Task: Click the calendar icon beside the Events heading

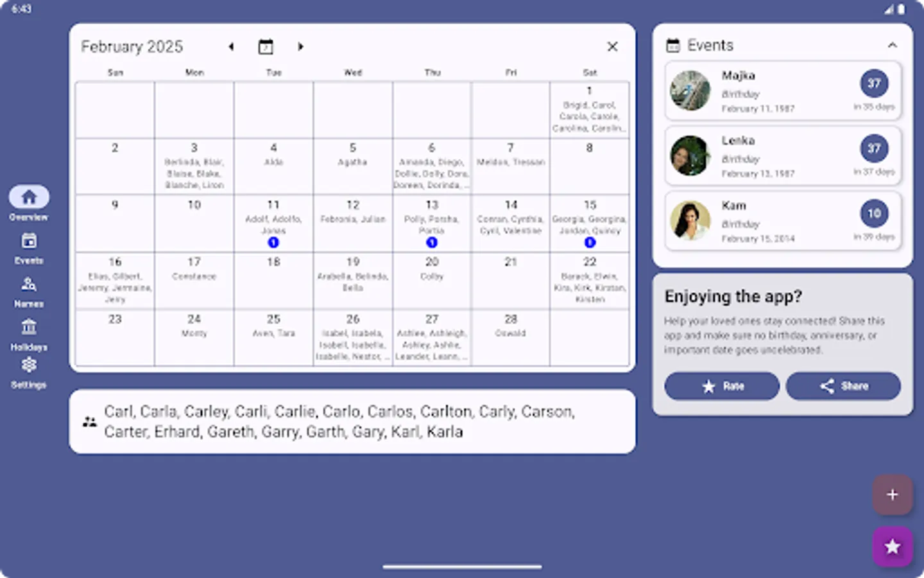Action: (x=672, y=45)
